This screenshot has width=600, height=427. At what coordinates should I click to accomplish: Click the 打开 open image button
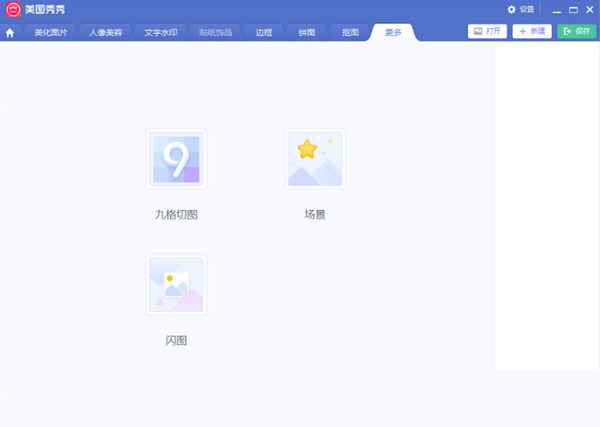487,31
